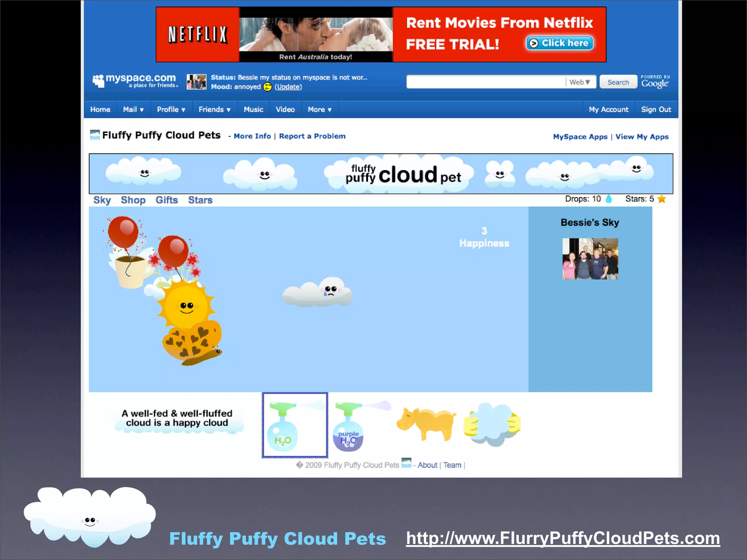Open the Team link in footer
This screenshot has width=747, height=560.
point(452,465)
